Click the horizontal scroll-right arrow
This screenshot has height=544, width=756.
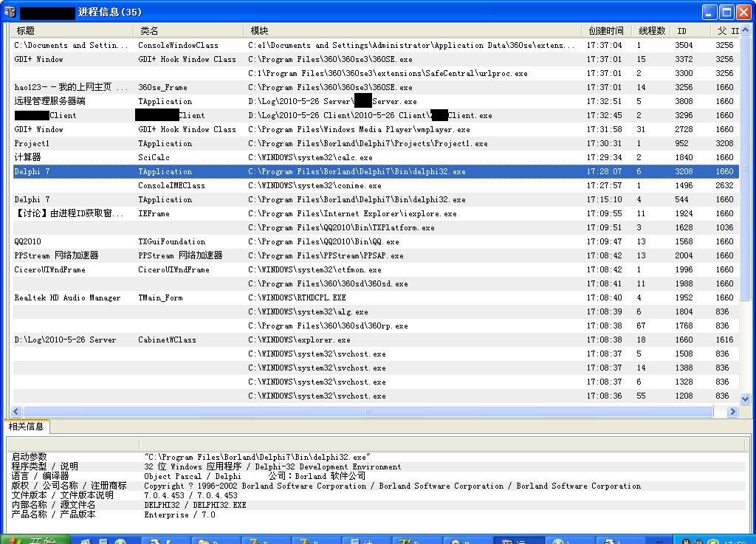click(x=733, y=411)
